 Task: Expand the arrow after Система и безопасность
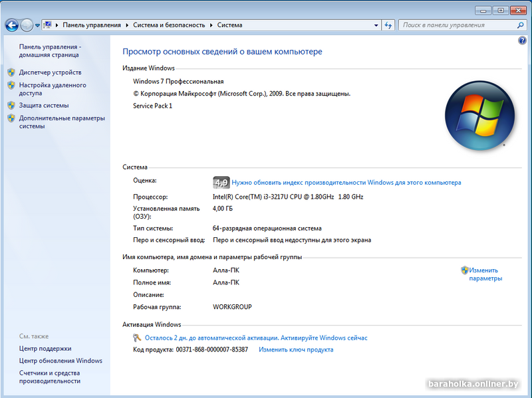pos(211,25)
